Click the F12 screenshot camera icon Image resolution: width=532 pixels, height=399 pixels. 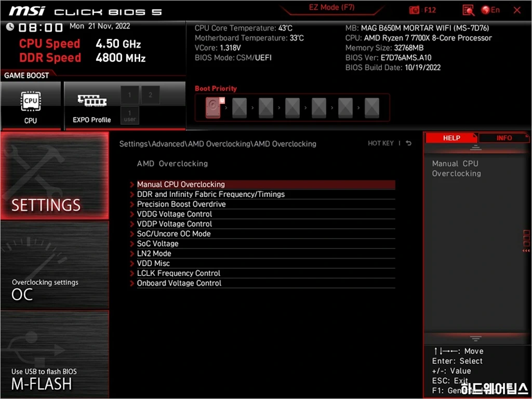(414, 10)
